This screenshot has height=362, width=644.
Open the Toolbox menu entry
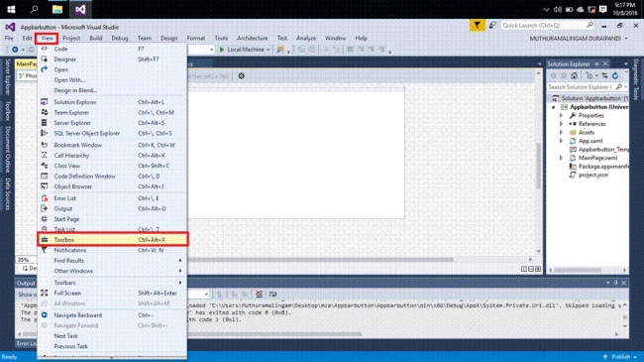113,239
